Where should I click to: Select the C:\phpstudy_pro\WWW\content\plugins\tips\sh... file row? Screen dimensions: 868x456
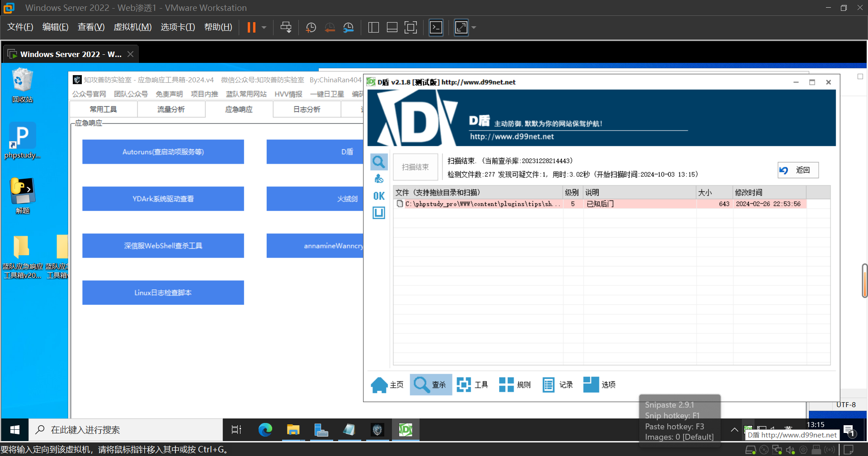pyautogui.click(x=600, y=204)
